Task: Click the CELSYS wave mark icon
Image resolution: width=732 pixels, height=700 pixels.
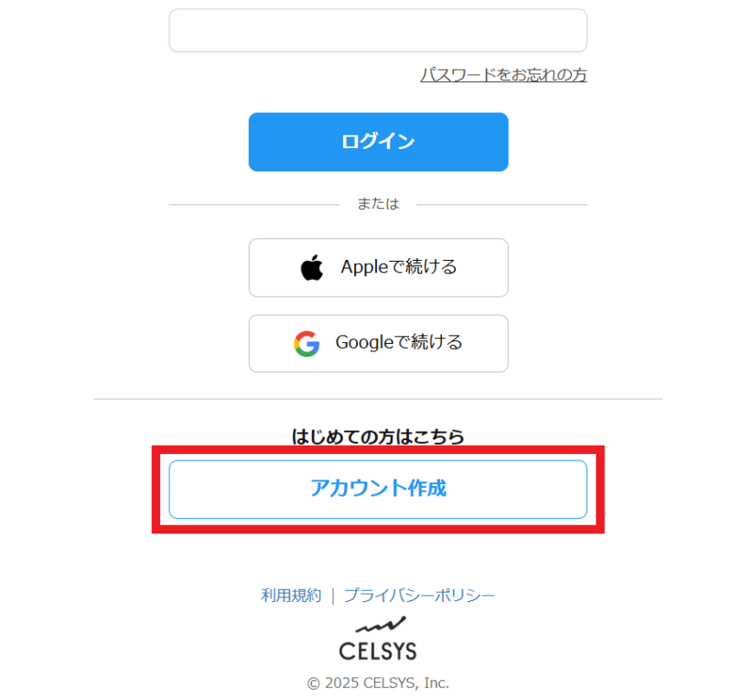Action: coord(381,624)
